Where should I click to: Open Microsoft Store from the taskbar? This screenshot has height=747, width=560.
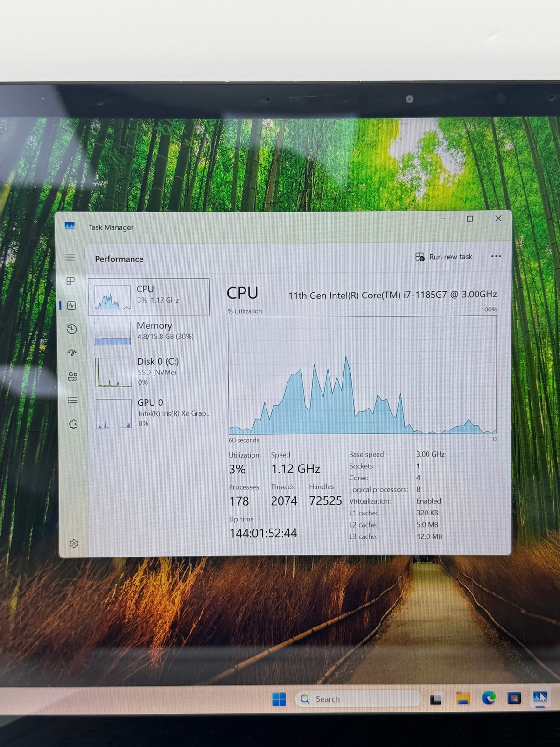click(x=514, y=698)
